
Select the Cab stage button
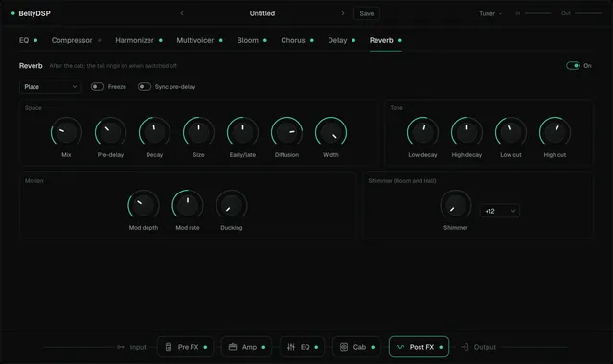(x=356, y=347)
